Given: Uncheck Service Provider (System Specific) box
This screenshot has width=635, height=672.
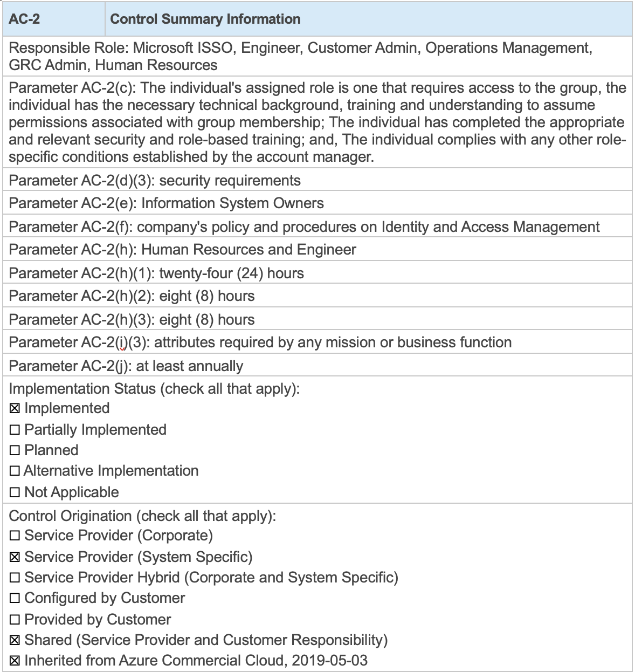Looking at the screenshot, I should coord(15,557).
